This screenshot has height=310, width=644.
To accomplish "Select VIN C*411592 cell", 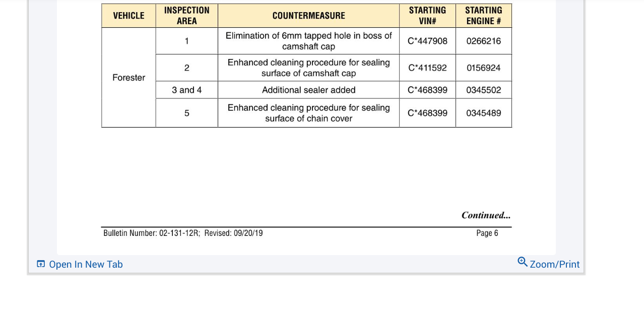I will pyautogui.click(x=427, y=68).
